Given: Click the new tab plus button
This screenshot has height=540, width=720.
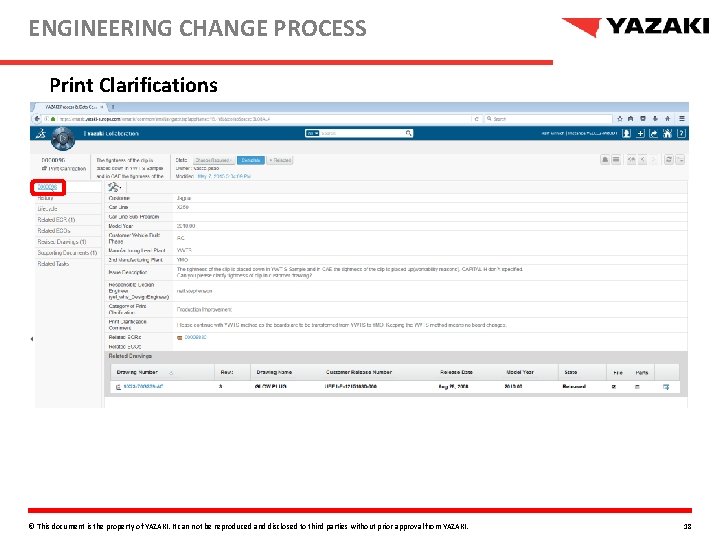Looking at the screenshot, I should 113,107.
